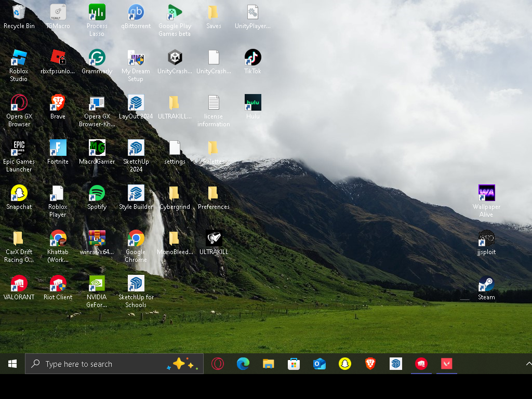Image resolution: width=532 pixels, height=399 pixels.
Task: Open Snapchat from the taskbar
Action: (x=345, y=364)
